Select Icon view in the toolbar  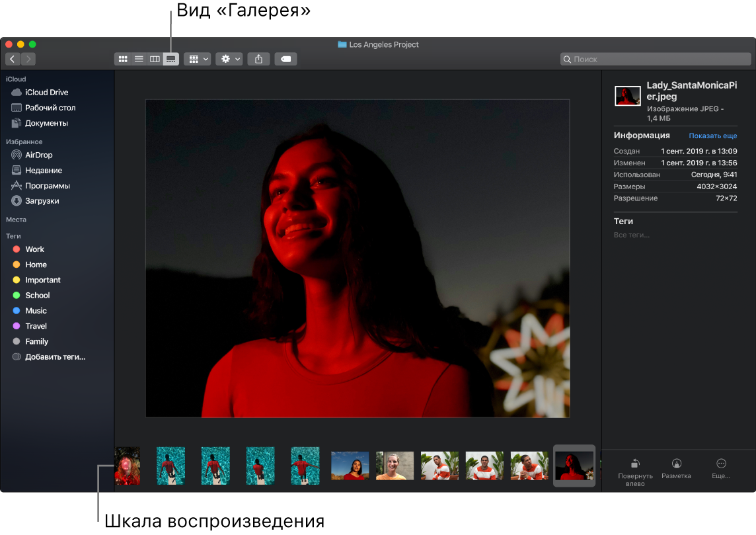pyautogui.click(x=123, y=59)
